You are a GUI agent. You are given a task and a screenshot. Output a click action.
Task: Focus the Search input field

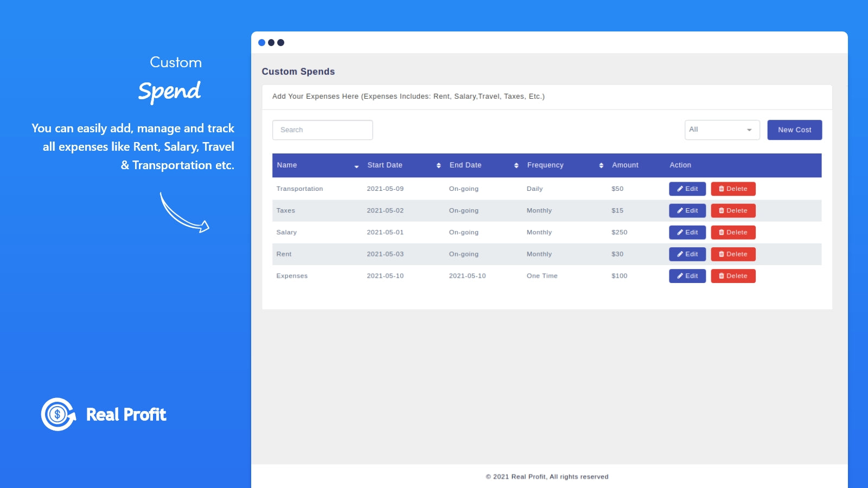click(x=322, y=130)
